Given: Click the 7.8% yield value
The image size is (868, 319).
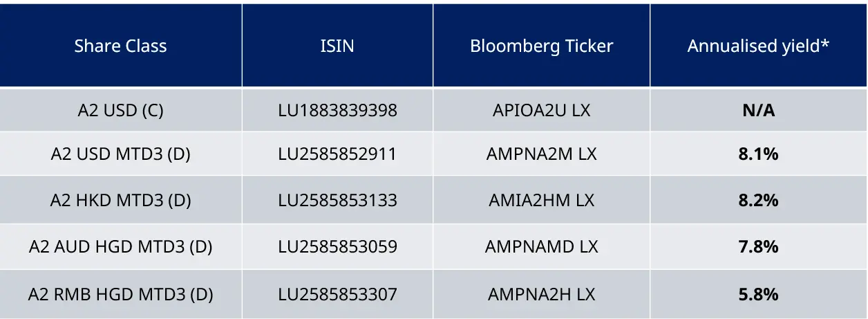Looking at the screenshot, I should pos(758,246).
